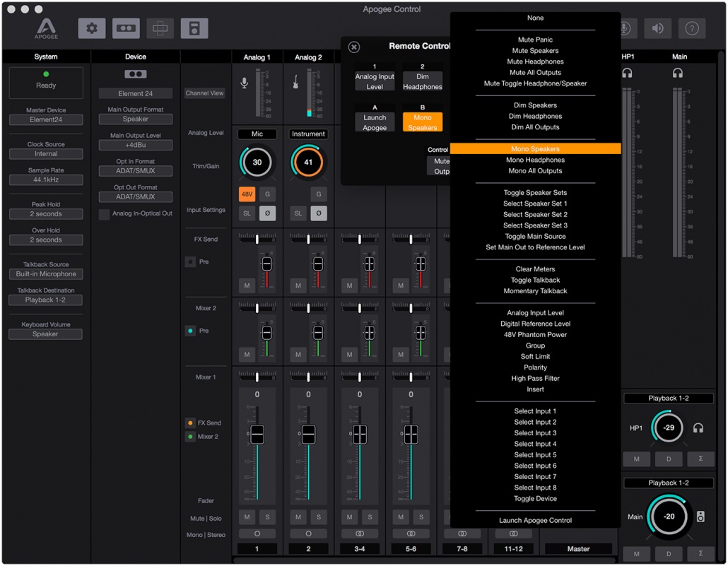Toggle Pre for FX Send
This screenshot has height=566, width=728.
[190, 262]
